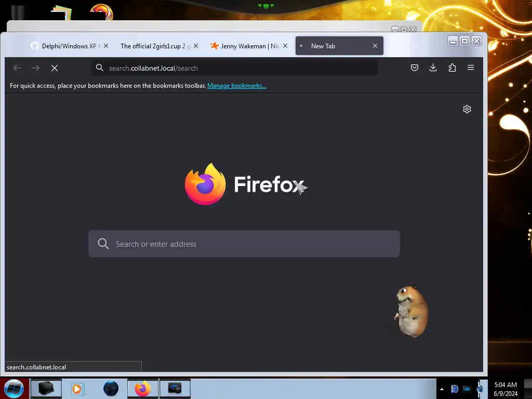The width and height of the screenshot is (532, 399).
Task: Switch to the Delphi/Windows XP tab
Action: coord(69,46)
